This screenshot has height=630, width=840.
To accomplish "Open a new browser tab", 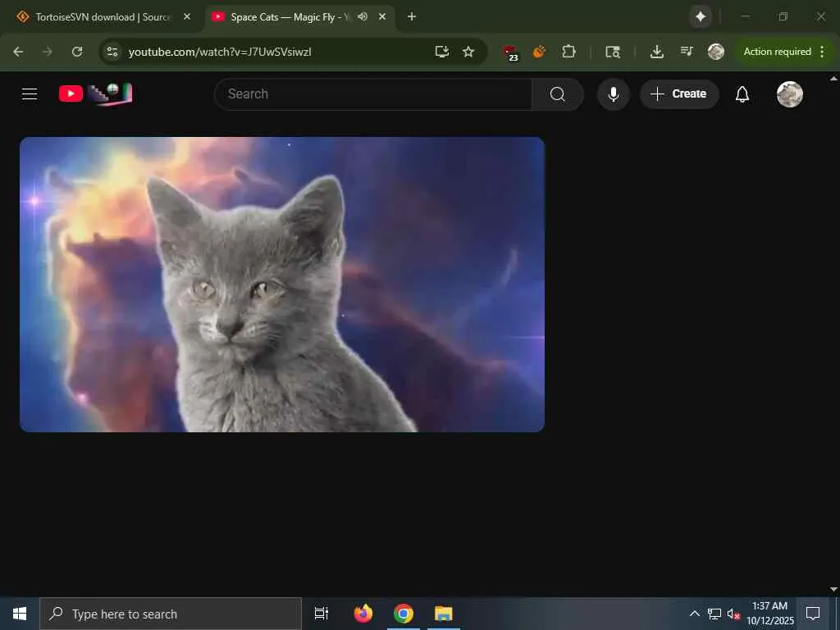I will pyautogui.click(x=412, y=17).
